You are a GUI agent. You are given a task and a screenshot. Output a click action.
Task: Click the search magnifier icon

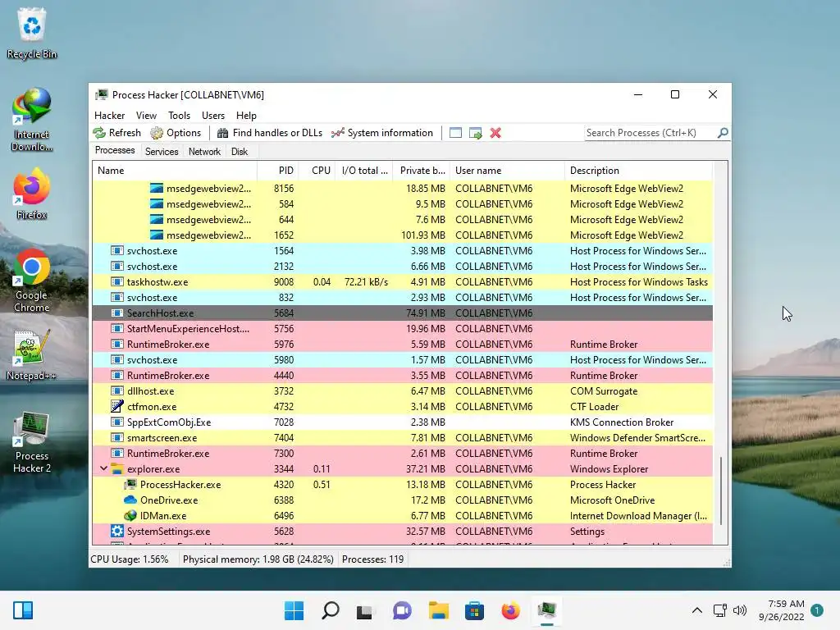coord(723,132)
